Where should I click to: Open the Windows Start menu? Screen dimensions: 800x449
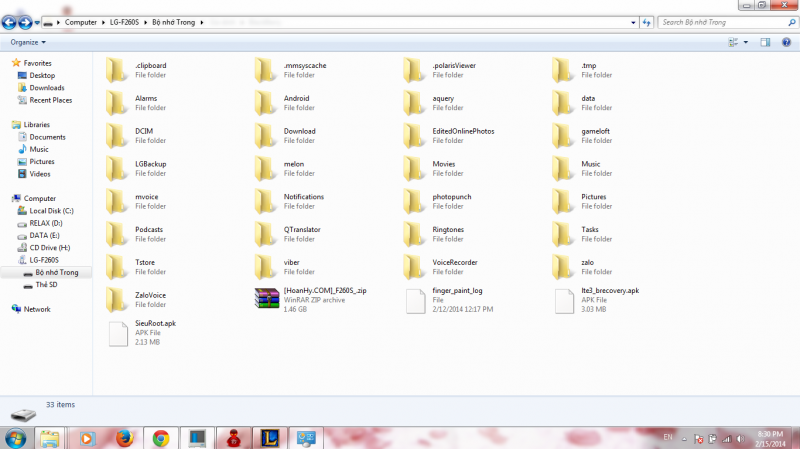pyautogui.click(x=16, y=438)
